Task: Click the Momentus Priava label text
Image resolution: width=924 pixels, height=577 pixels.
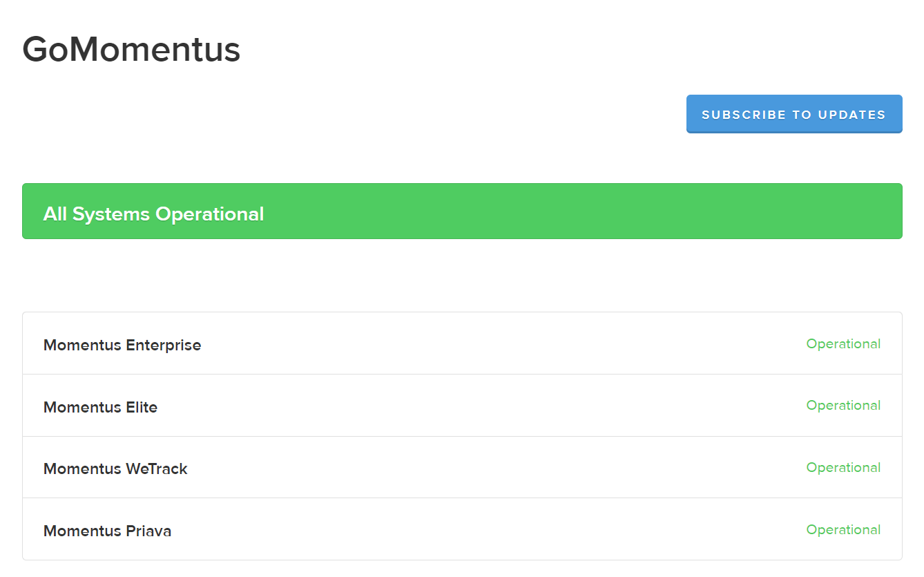Action: (107, 531)
